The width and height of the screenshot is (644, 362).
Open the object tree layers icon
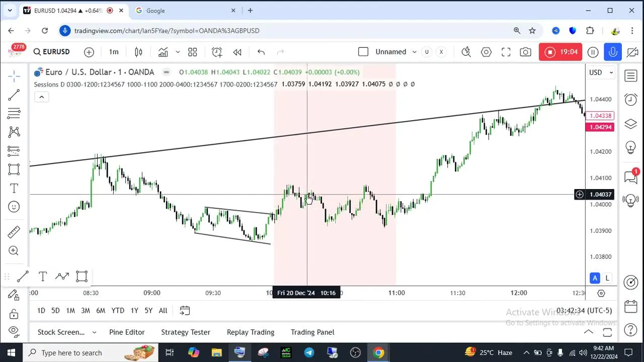631,124
